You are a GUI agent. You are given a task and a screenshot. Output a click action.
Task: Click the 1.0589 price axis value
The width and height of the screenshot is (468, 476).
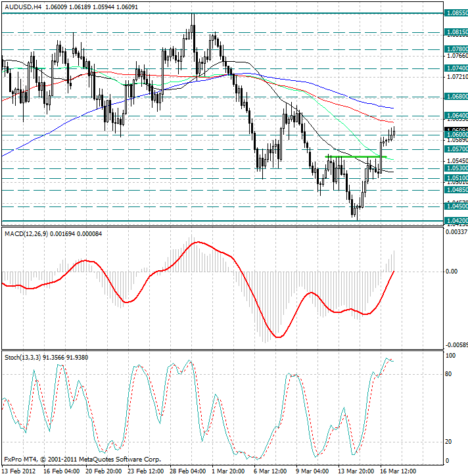457,140
